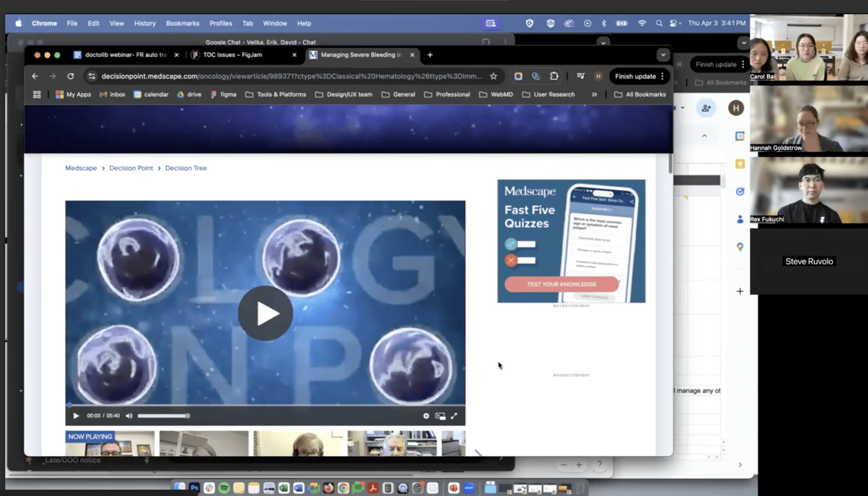Click the small play button in the video control bar
The height and width of the screenshot is (496, 868).
pos(76,416)
